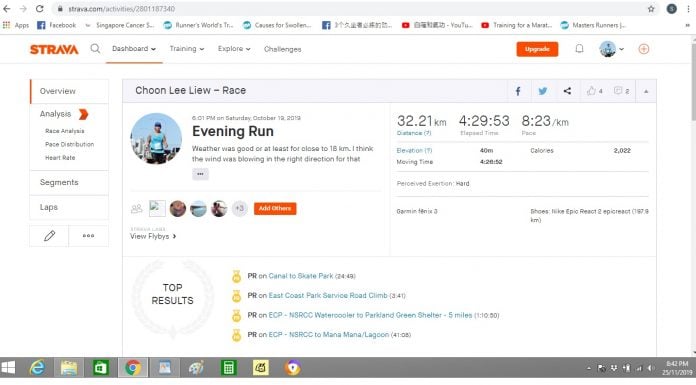This screenshot has width=696, height=385.
Task: Open the calculator app in taskbar
Action: (x=228, y=368)
